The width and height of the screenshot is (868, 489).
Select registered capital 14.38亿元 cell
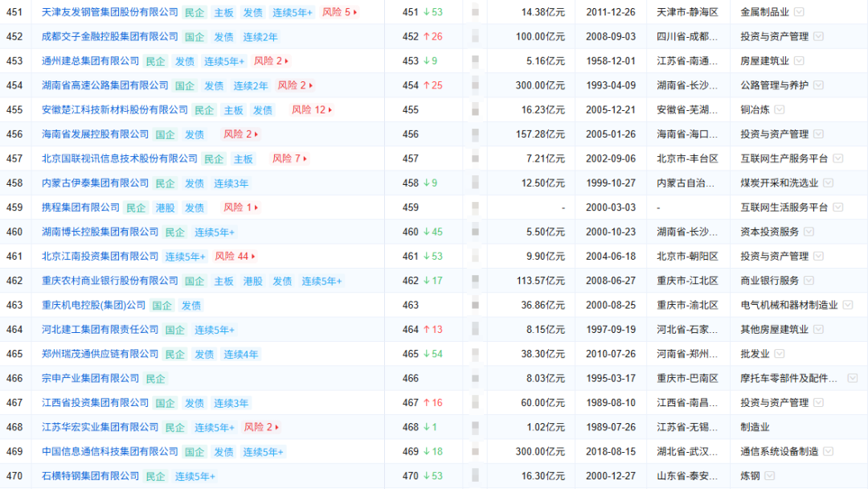[x=543, y=11]
